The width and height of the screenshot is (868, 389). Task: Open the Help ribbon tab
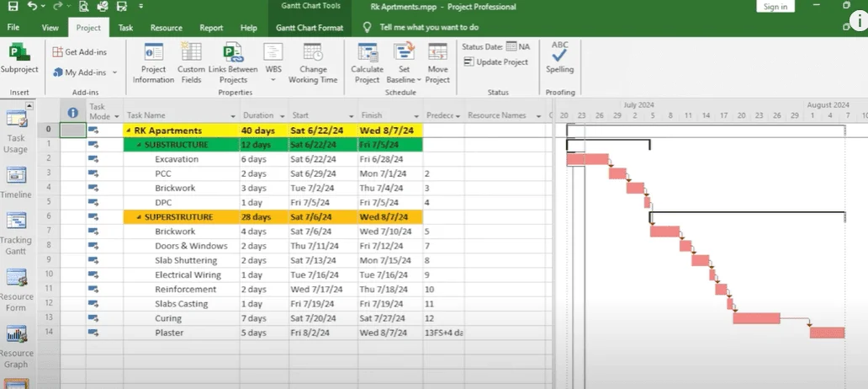click(x=249, y=27)
